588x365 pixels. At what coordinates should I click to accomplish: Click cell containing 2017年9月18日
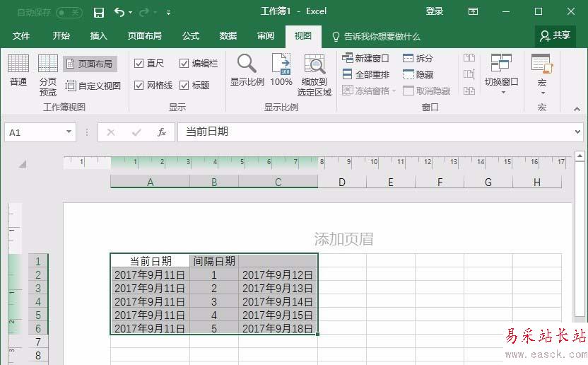278,328
